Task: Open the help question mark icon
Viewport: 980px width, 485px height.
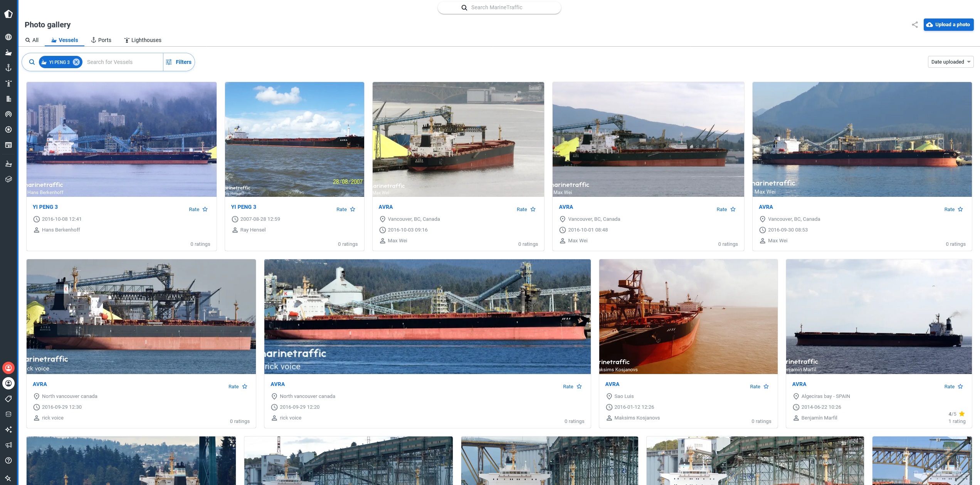Action: 8,460
